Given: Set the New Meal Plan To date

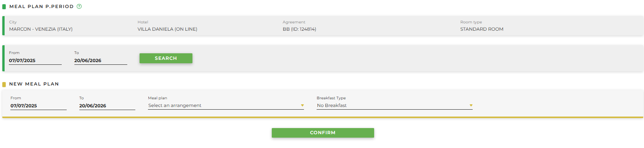Looking at the screenshot, I should click(107, 106).
